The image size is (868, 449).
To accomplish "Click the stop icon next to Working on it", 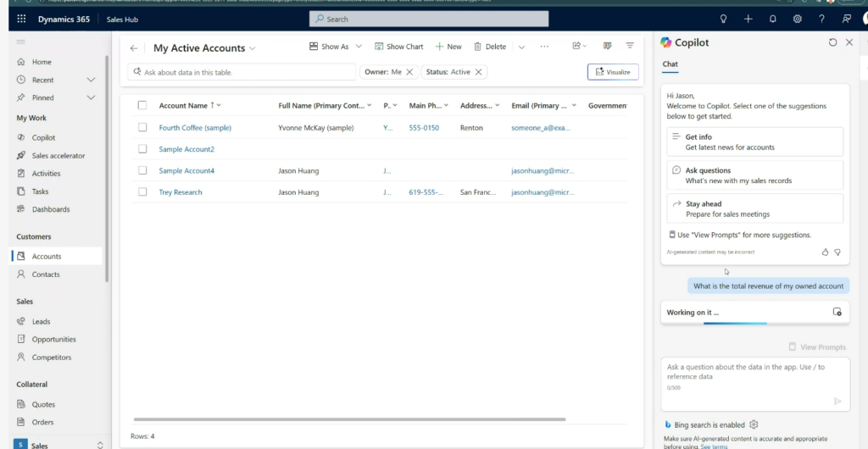I will click(837, 312).
